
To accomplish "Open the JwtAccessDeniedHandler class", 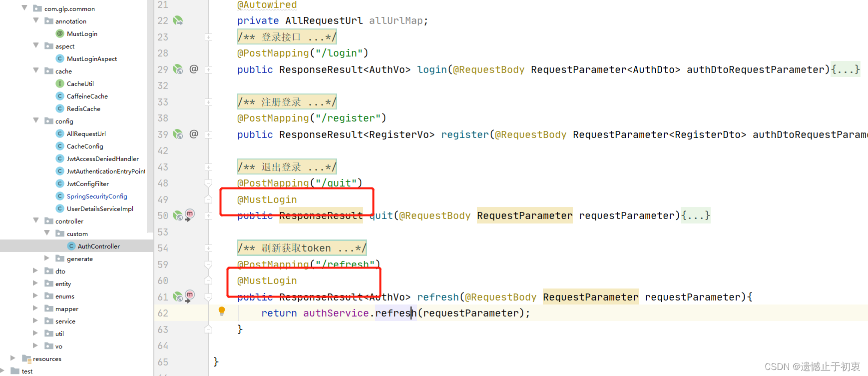I will pos(103,158).
